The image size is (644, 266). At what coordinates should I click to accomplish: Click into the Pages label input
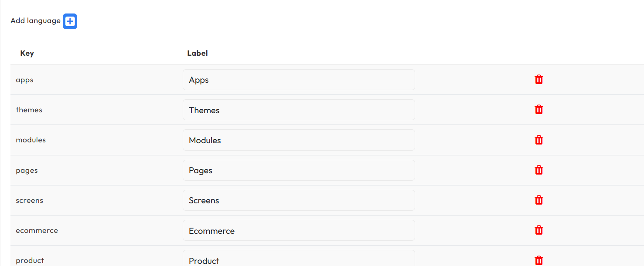coord(299,170)
